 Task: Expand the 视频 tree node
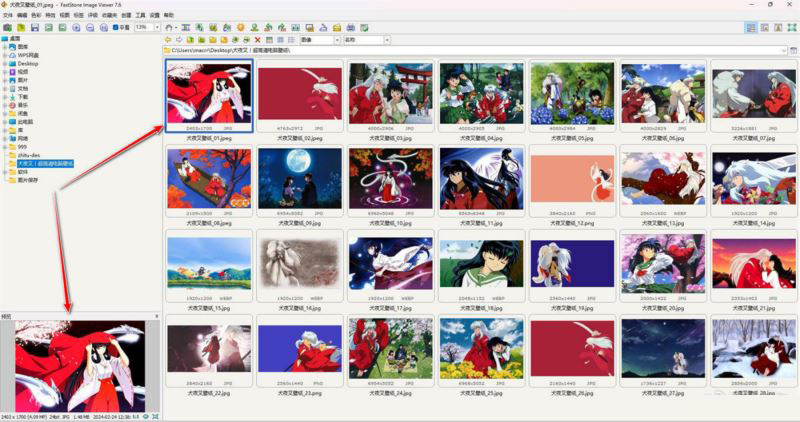tap(5, 72)
